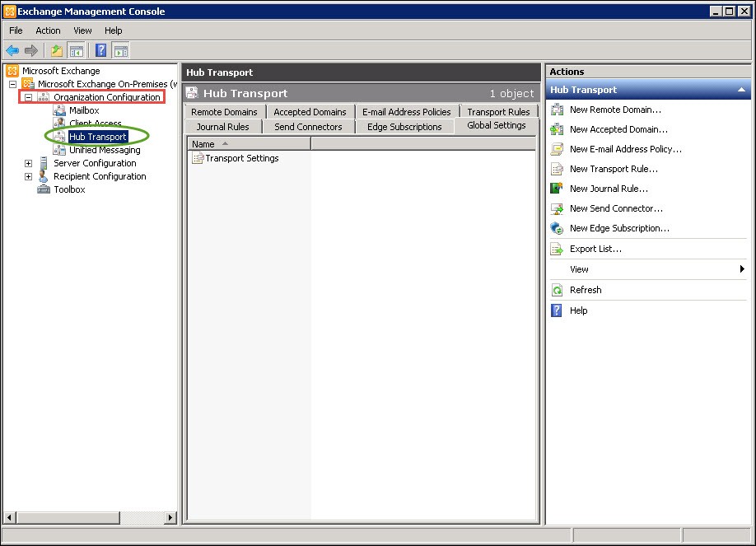The width and height of the screenshot is (756, 546).
Task: Click the New Edge Subscription icon
Action: 557,228
